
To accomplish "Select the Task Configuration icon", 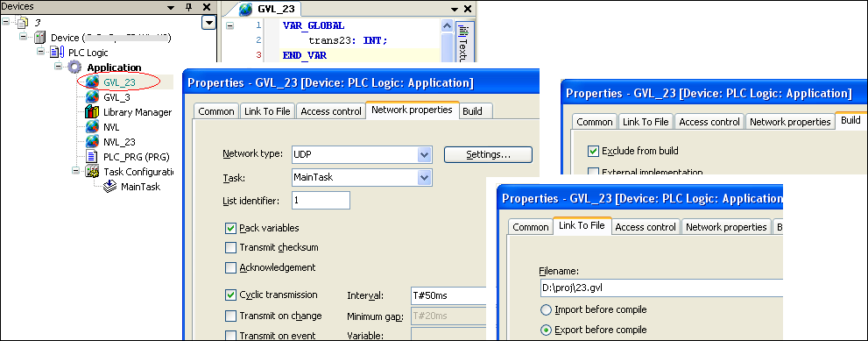I will (92, 171).
